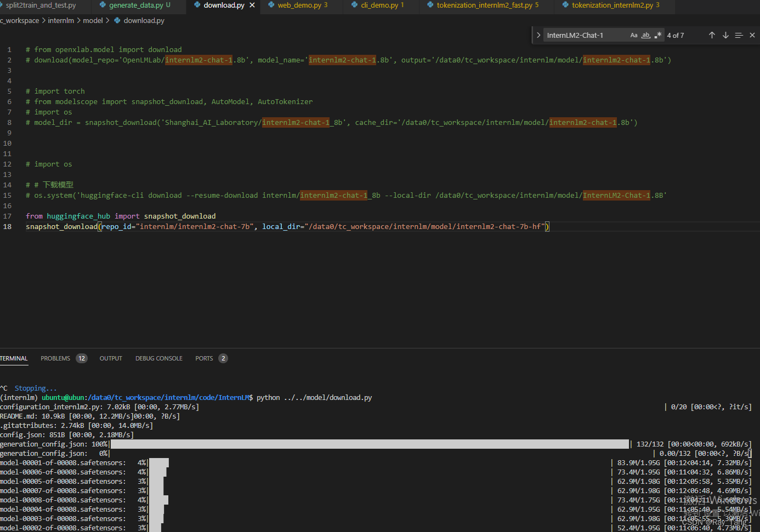The image size is (760, 532).
Task: Click Python icon on tokenization_internlm2.py tab
Action: pos(565,5)
